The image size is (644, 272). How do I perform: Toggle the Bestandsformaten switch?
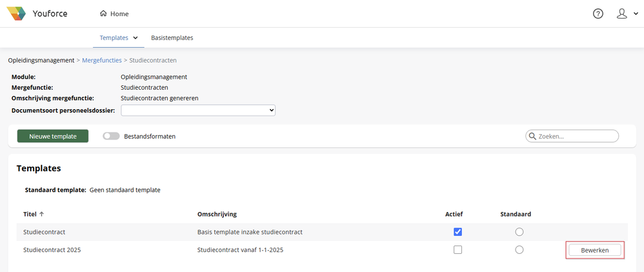[x=111, y=136]
